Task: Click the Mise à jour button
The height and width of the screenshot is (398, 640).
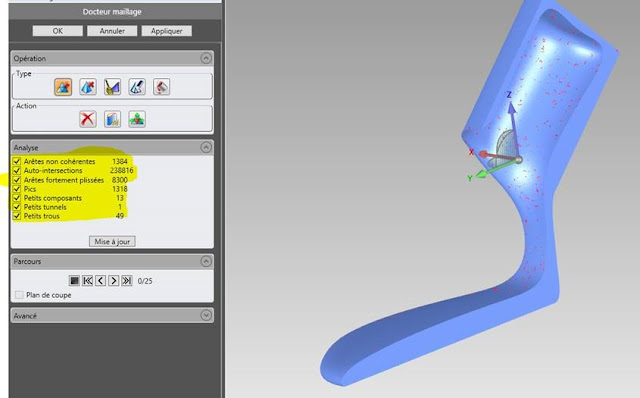Action: click(112, 241)
